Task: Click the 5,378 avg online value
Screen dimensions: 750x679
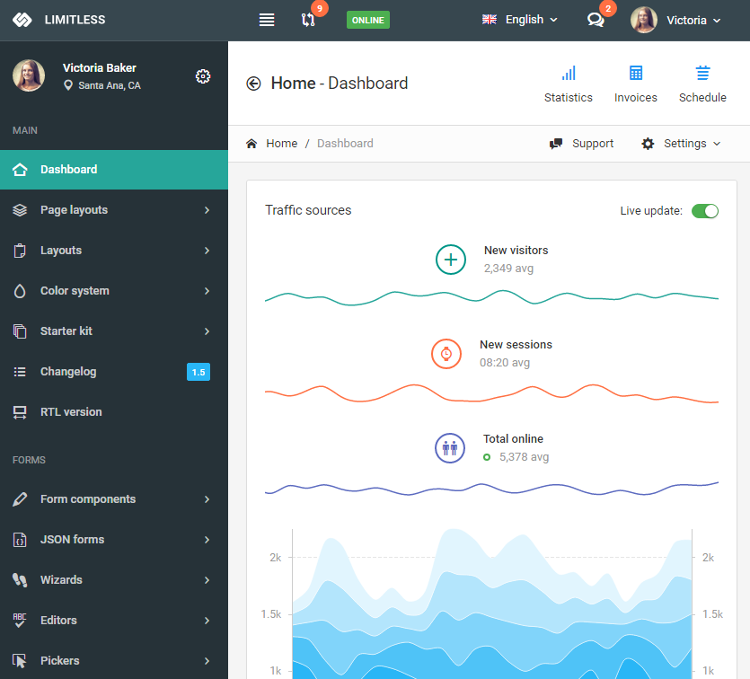Action: 524,457
